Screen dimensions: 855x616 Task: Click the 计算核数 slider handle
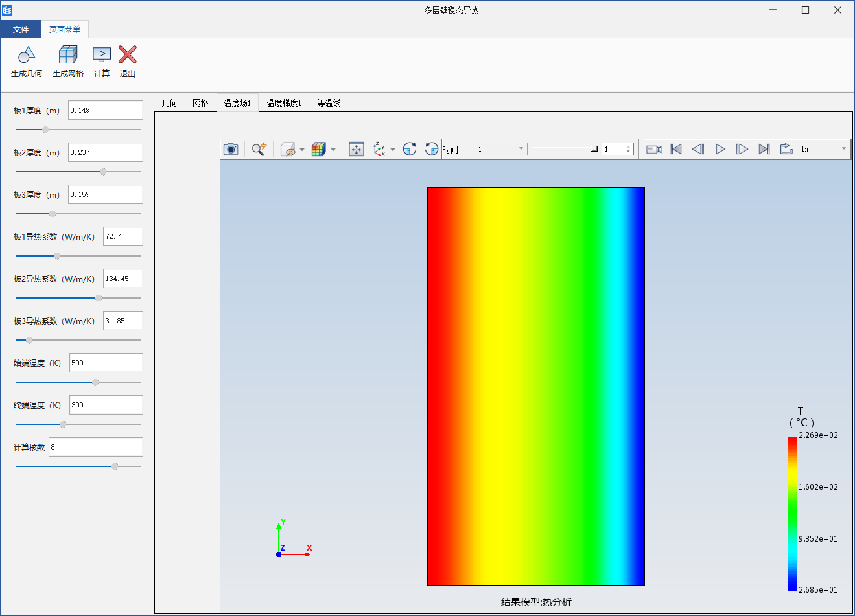115,466
